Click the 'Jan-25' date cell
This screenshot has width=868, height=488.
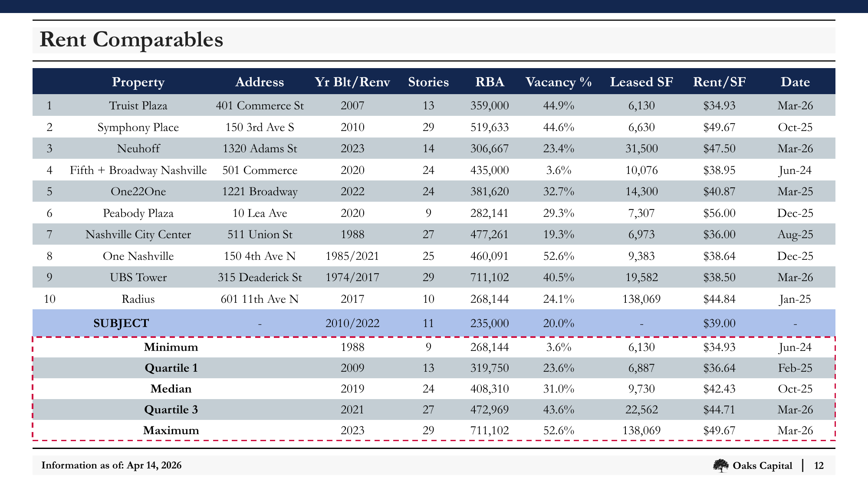click(795, 299)
